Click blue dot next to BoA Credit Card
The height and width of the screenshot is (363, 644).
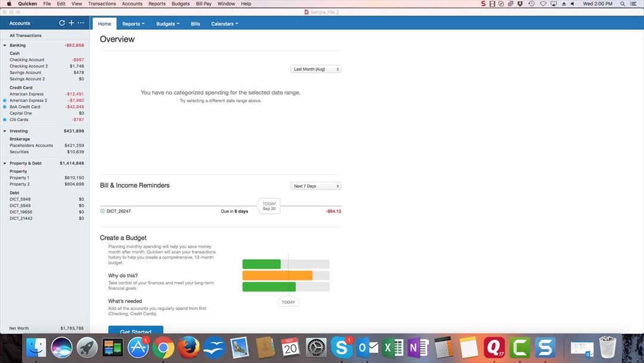coord(5,107)
